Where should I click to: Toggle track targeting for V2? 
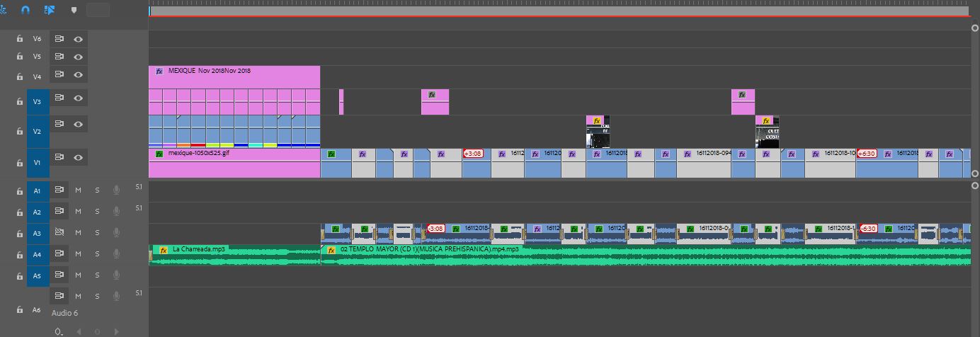38,131
